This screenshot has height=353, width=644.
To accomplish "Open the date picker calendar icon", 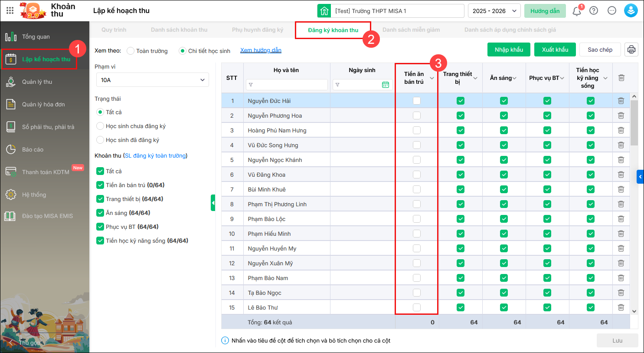I will coord(385,85).
